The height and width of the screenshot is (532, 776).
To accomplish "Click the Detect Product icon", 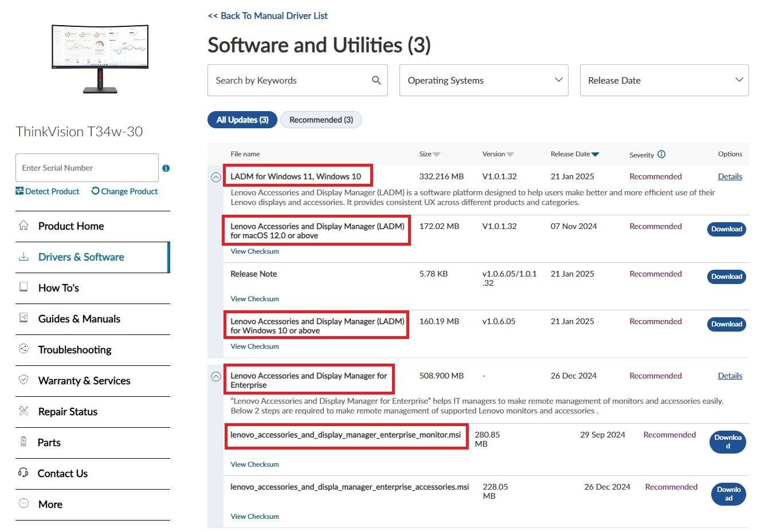I will pyautogui.click(x=19, y=191).
